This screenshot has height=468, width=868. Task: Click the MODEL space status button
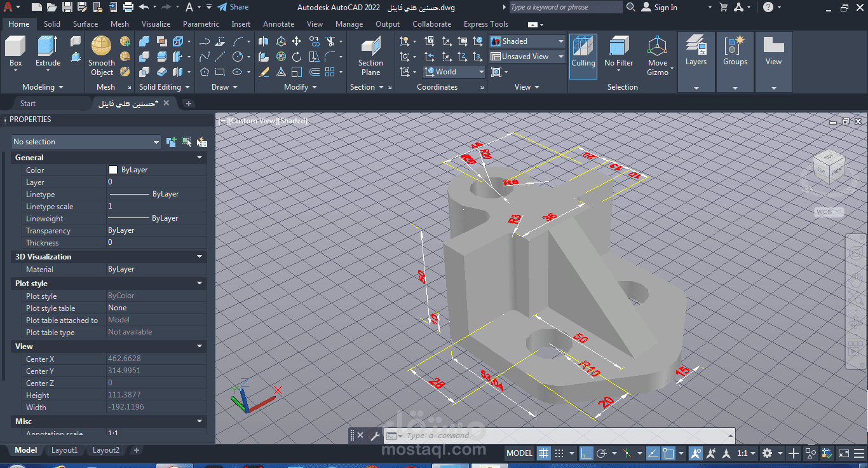(519, 453)
